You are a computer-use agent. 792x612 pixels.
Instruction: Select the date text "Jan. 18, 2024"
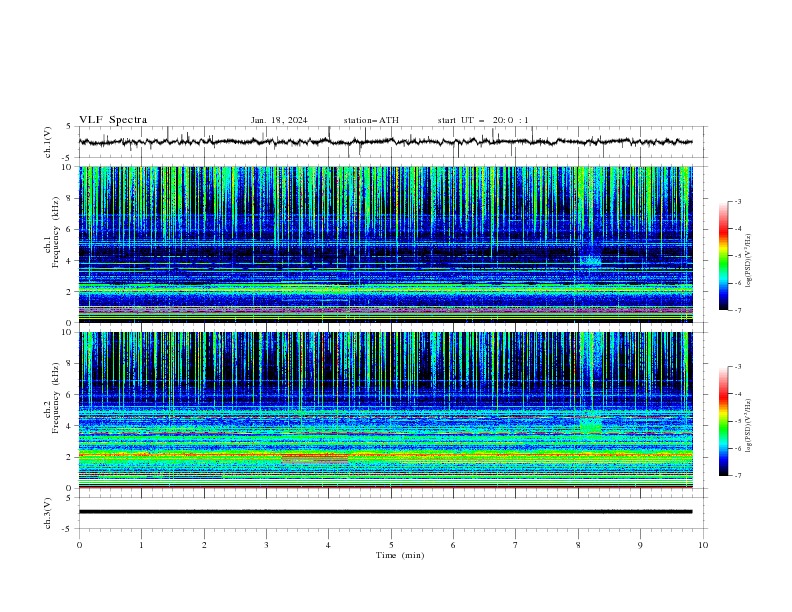pyautogui.click(x=279, y=120)
